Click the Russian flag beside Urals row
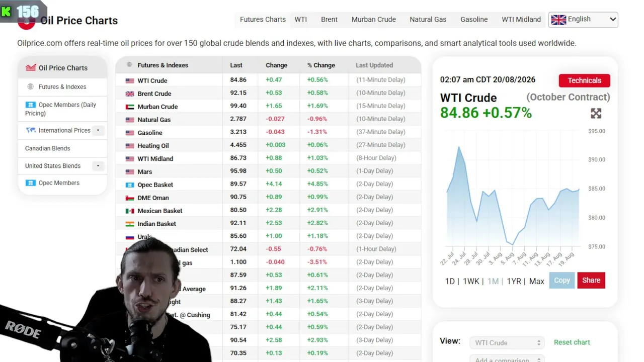644x362 pixels. [130, 237]
